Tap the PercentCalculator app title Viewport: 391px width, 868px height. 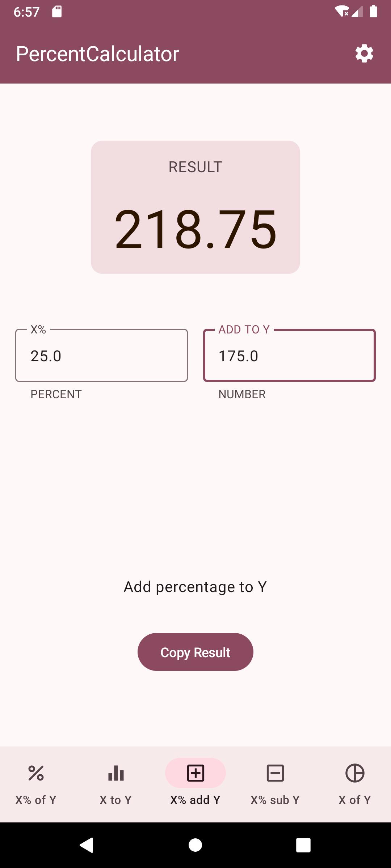coord(97,54)
